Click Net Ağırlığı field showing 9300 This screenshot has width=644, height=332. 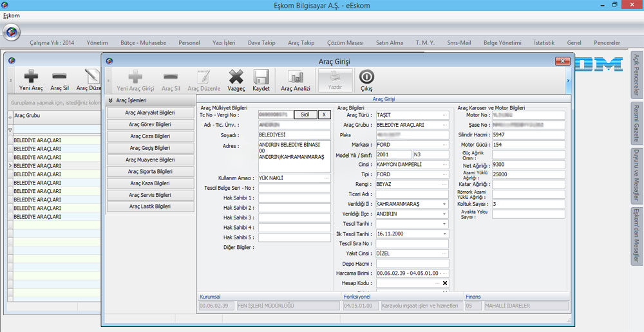529,165
